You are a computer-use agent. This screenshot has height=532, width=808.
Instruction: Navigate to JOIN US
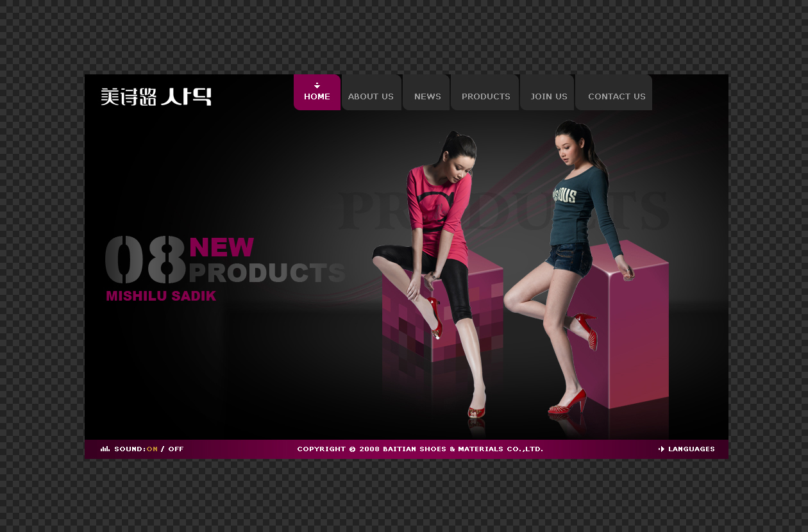[548, 97]
